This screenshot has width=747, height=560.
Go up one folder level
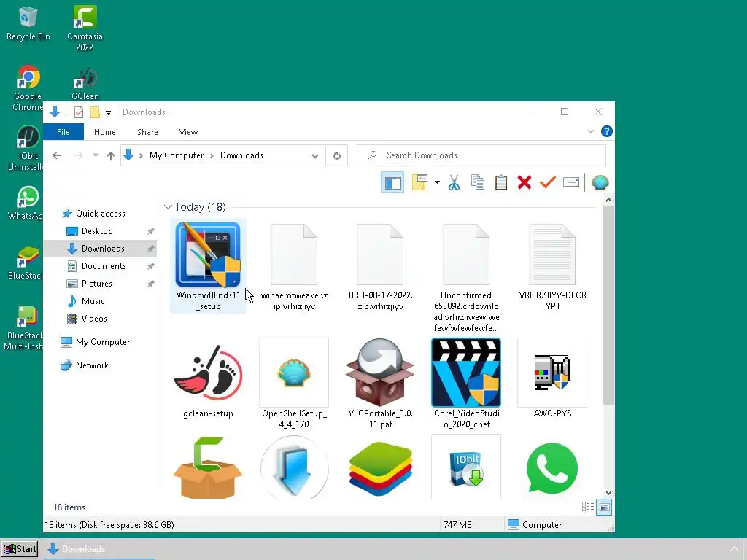111,155
